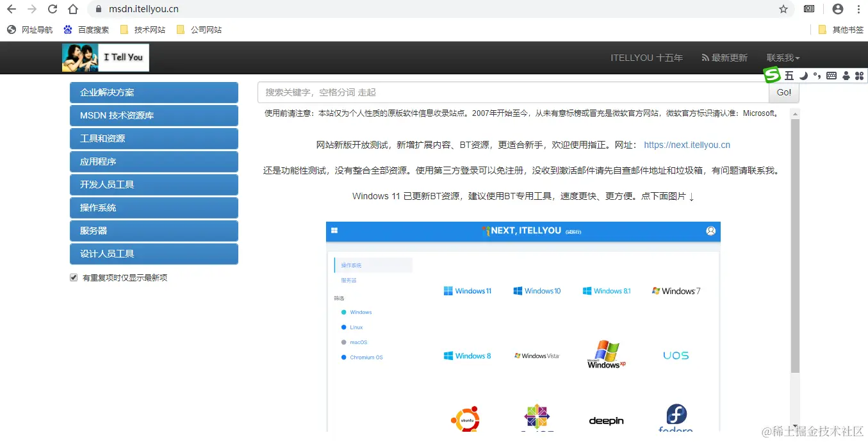
Task: Open the soft keyboard icon in Sogou bar
Action: 831,76
